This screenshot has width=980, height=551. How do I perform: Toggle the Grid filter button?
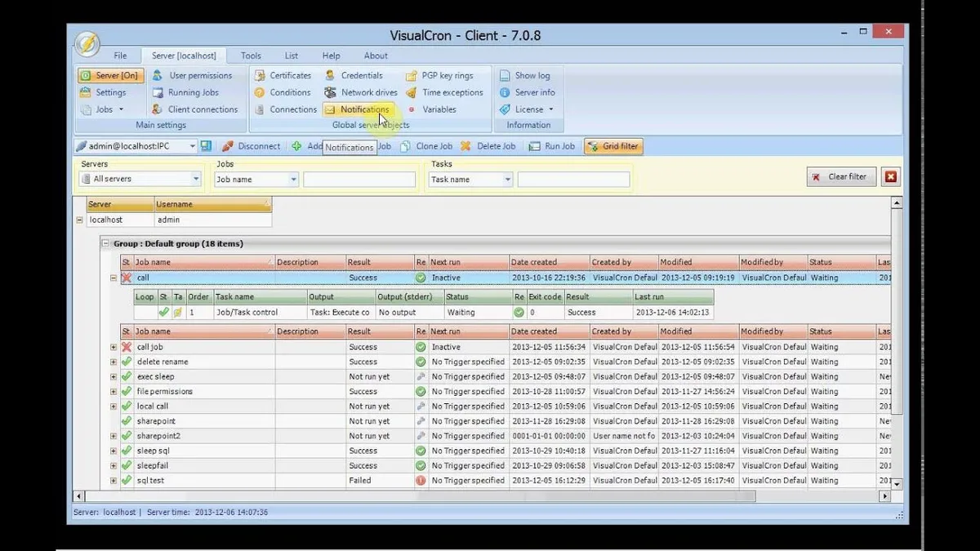point(613,146)
